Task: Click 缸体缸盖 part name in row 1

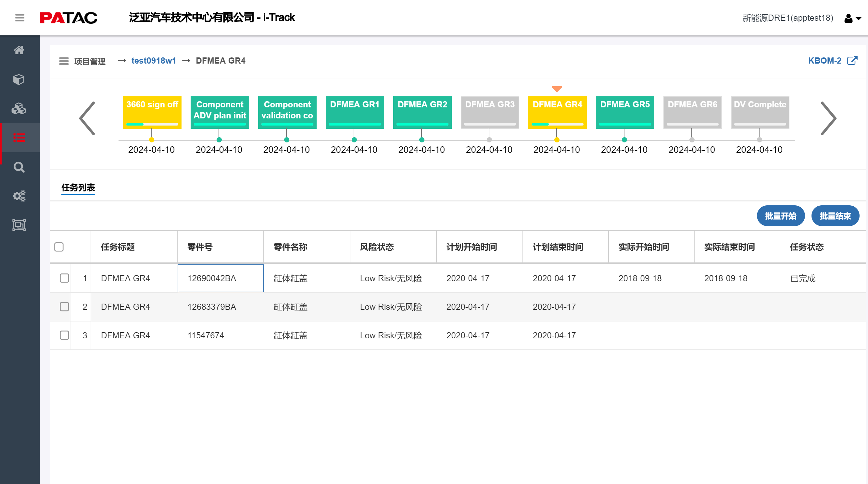Action: point(290,278)
